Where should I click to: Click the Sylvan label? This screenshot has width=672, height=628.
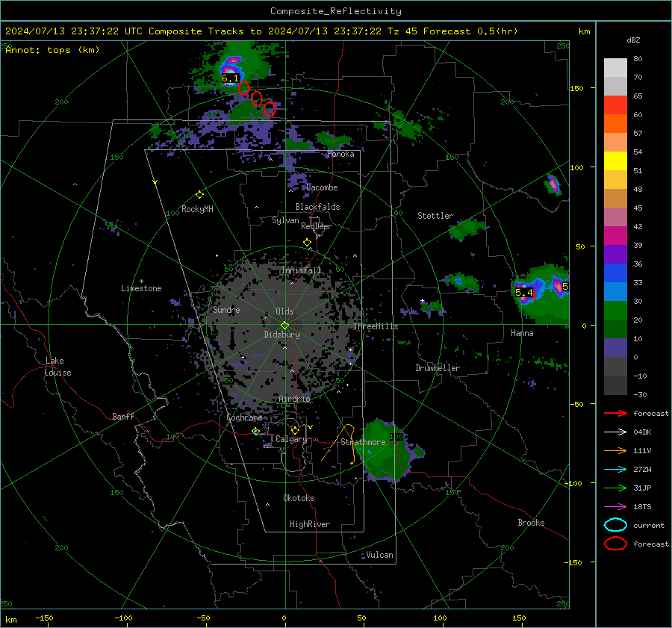[285, 220]
